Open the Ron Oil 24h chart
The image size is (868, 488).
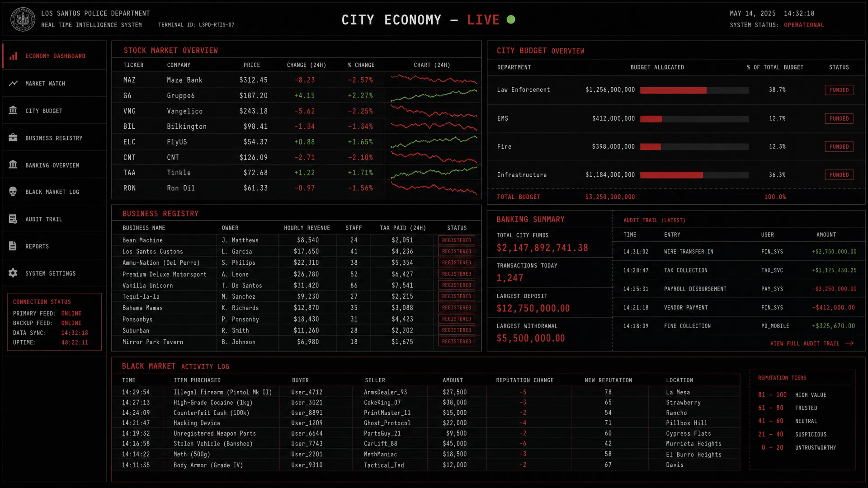(434, 188)
